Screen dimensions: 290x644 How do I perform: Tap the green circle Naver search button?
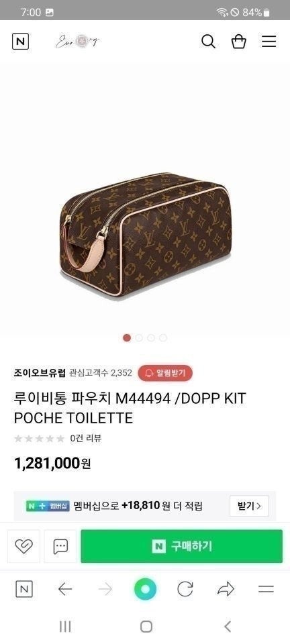click(145, 590)
